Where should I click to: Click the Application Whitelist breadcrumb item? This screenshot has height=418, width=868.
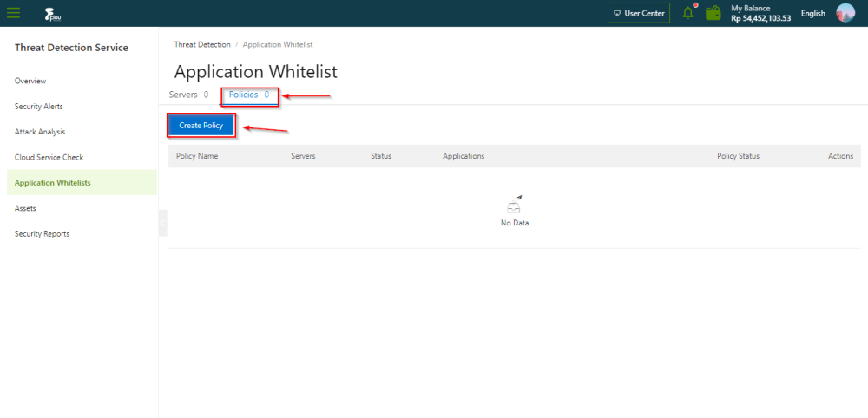(278, 44)
